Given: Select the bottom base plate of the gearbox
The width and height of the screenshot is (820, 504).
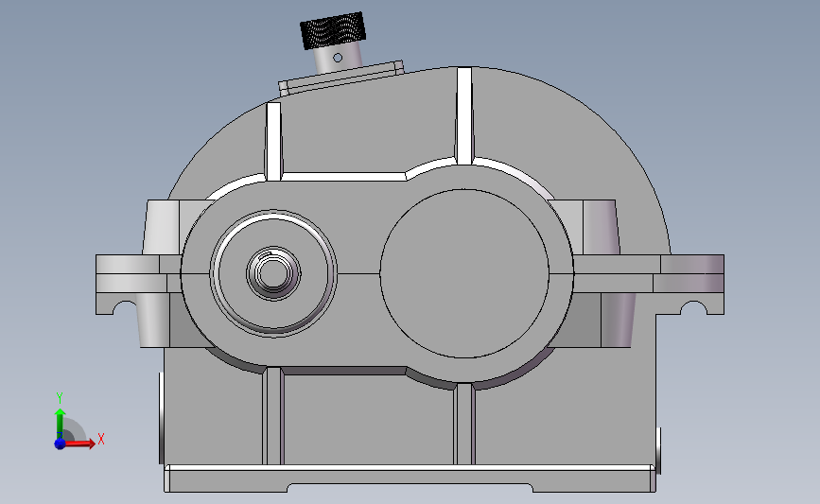Looking at the screenshot, I should point(410,478).
